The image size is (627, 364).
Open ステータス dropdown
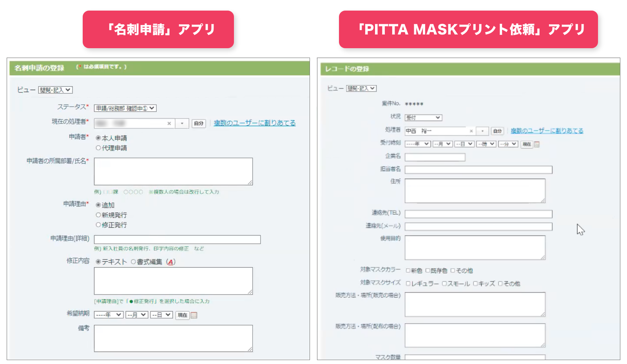125,109
